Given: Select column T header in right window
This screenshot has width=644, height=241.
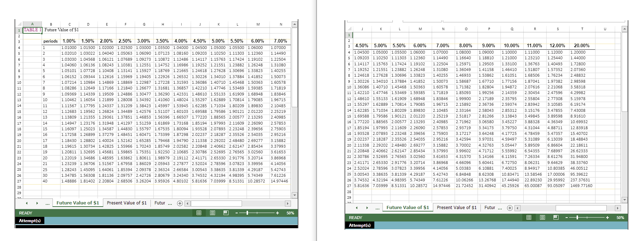Looking at the screenshot, I should (x=582, y=29).
